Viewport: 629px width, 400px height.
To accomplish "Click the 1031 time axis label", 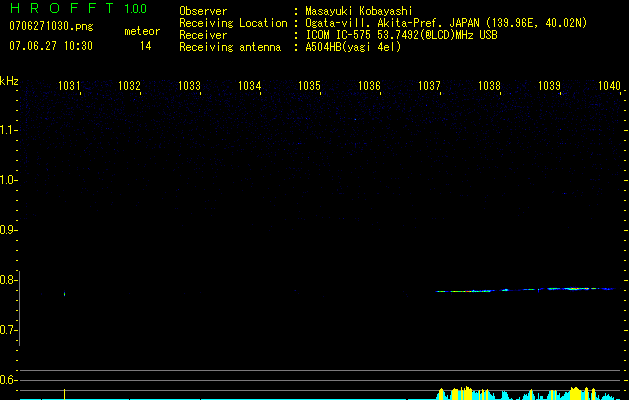I will (69, 85).
